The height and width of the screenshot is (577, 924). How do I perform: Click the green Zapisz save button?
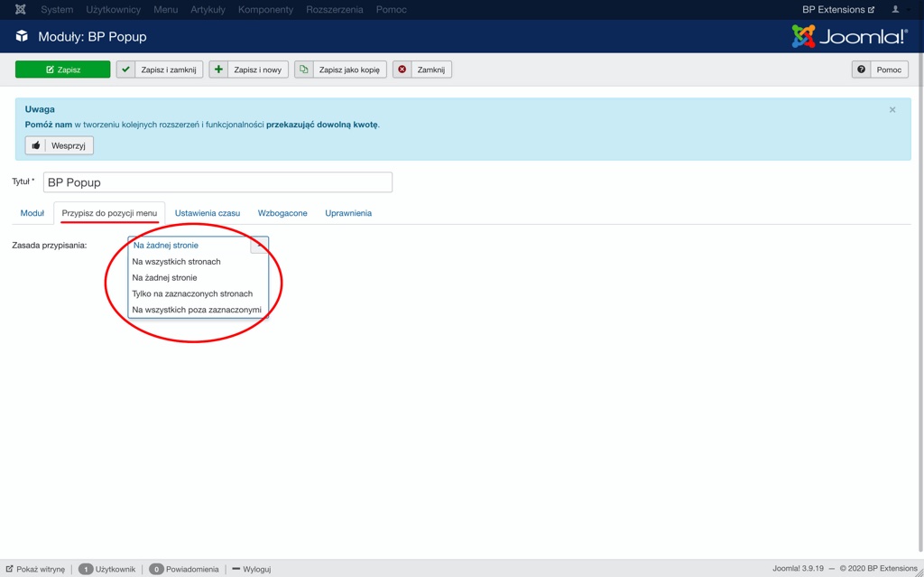click(x=62, y=70)
